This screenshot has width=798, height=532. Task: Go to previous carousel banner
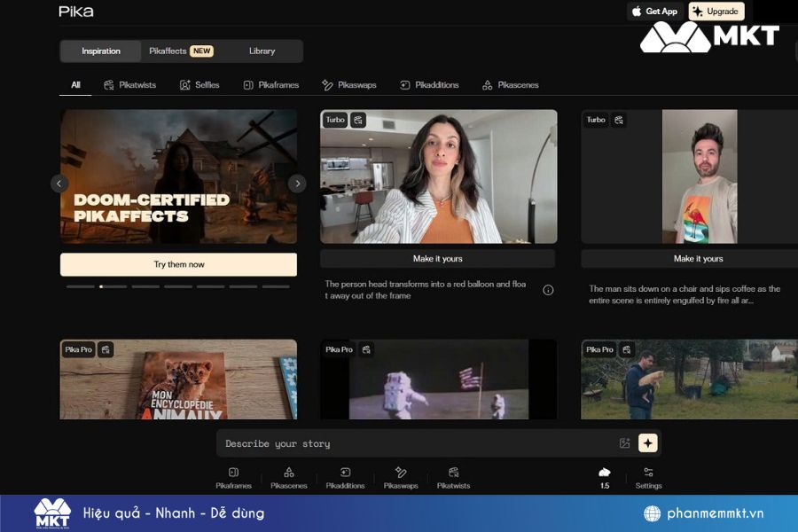tap(59, 184)
